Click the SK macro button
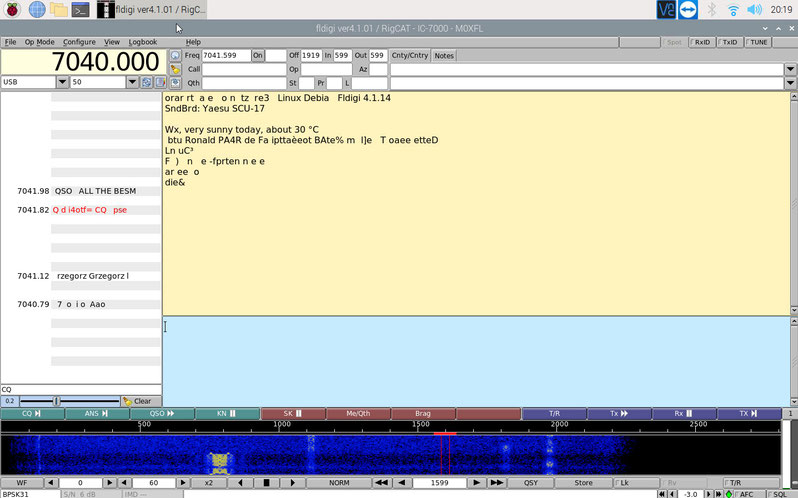This screenshot has width=798, height=498. [x=293, y=414]
